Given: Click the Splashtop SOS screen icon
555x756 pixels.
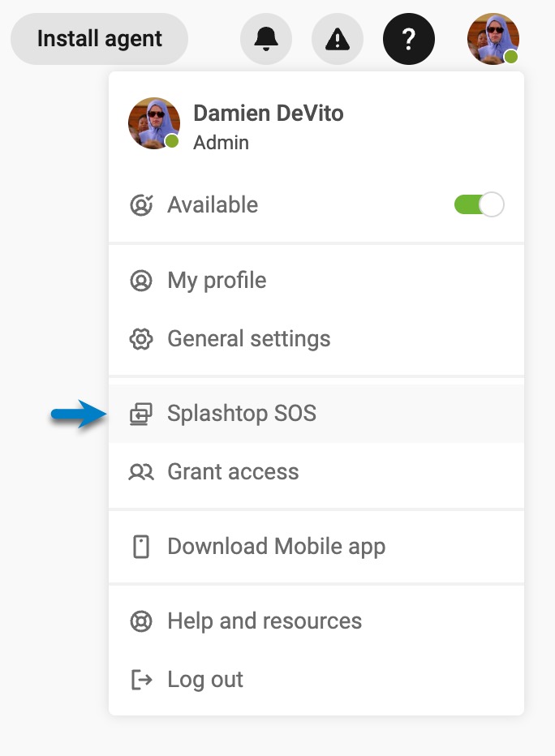Looking at the screenshot, I should [x=141, y=415].
